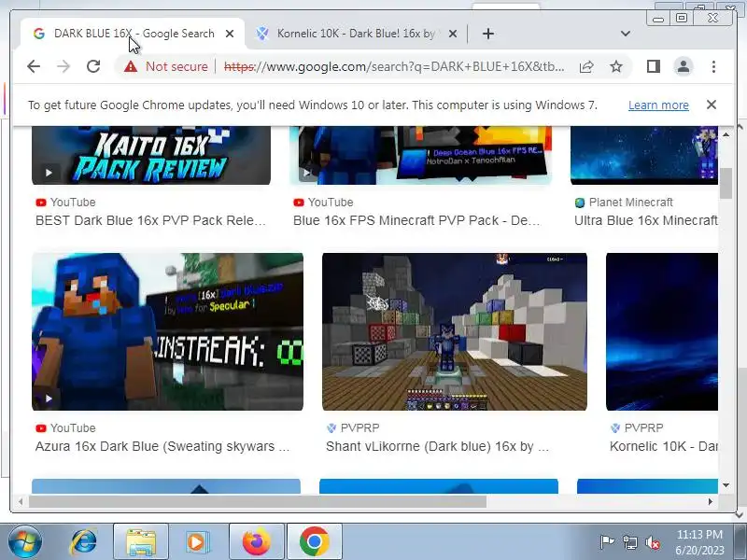Viewport: 747px width, 560px height.
Task: Open the Deep Ocean Blue 16x thumbnail
Action: click(x=421, y=155)
